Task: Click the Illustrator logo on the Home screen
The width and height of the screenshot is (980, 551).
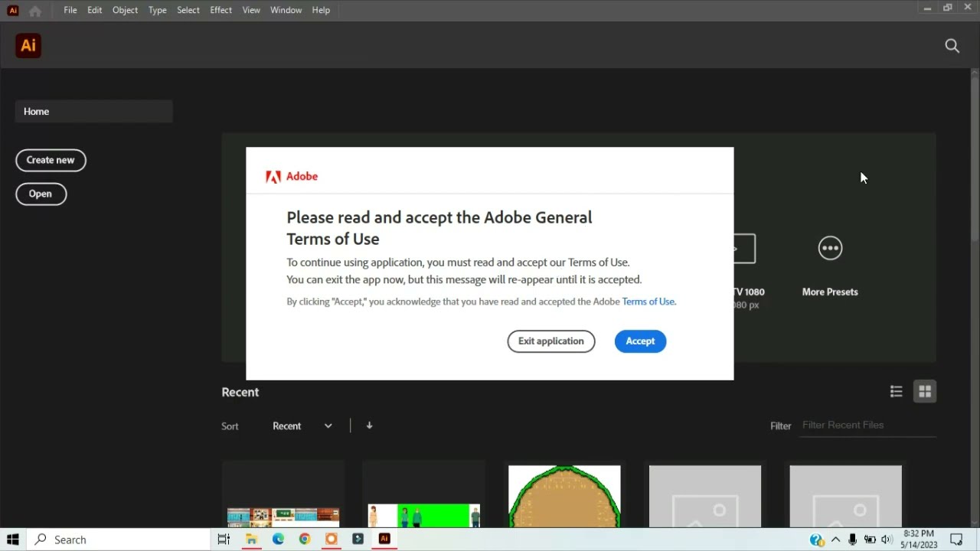Action: (28, 46)
